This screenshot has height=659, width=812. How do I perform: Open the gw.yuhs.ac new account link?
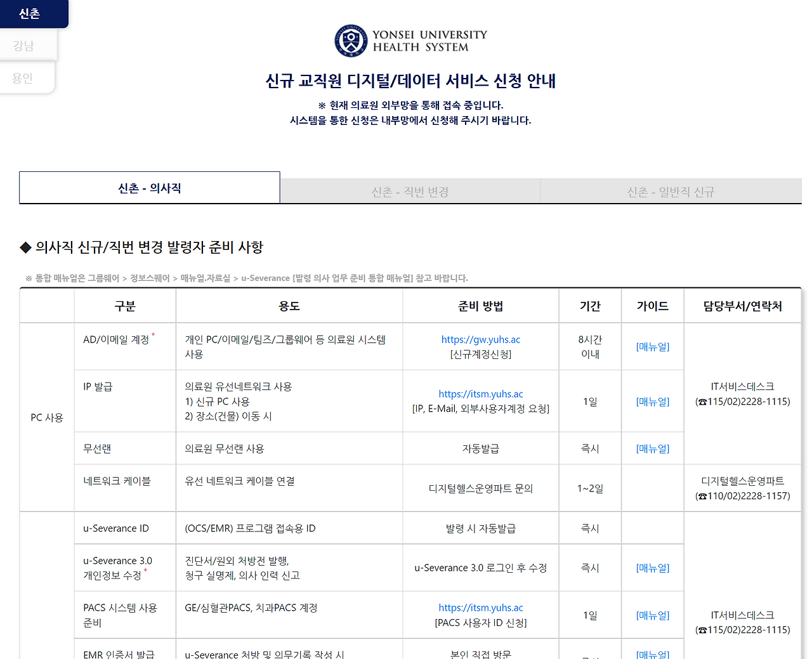tap(480, 339)
